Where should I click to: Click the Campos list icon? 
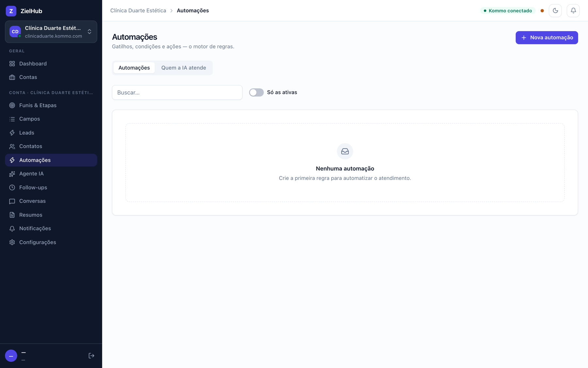pyautogui.click(x=12, y=119)
